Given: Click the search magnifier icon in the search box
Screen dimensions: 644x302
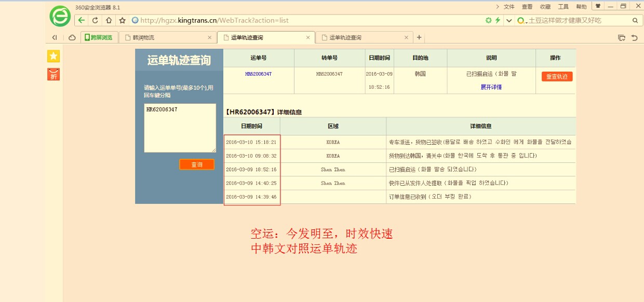Looking at the screenshot, I should click(x=635, y=20).
